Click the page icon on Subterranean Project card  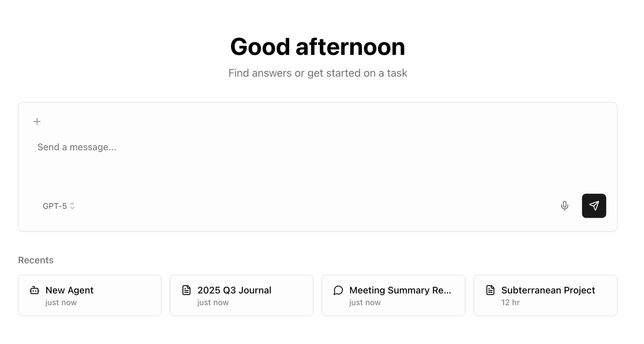[490, 290]
